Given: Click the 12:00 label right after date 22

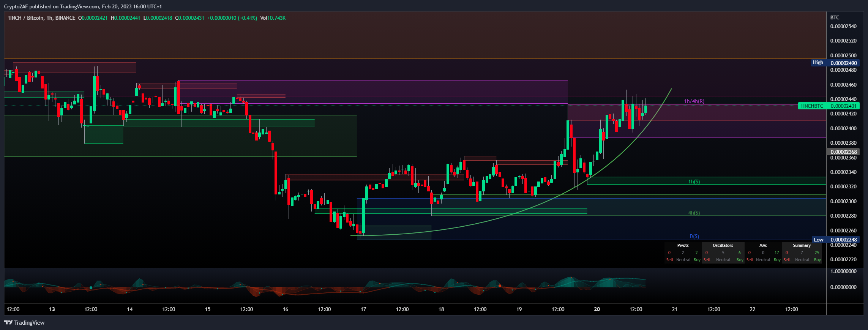Looking at the screenshot, I should pos(792,309).
